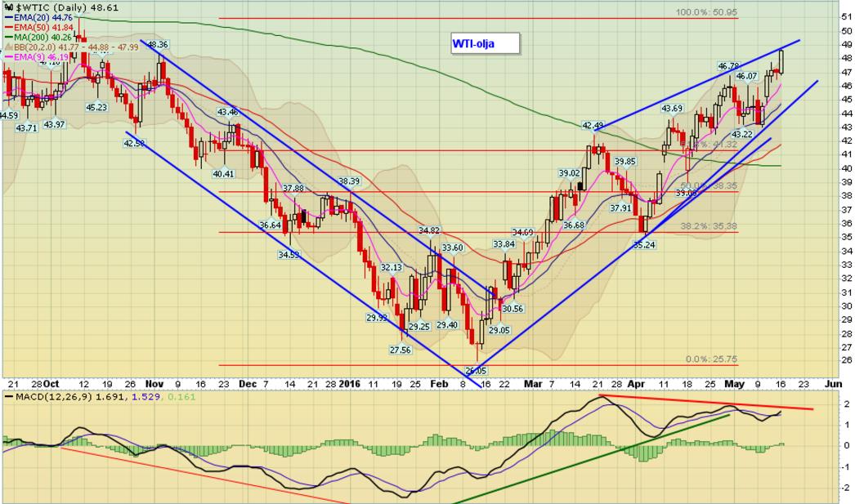855x504 pixels.
Task: Select the "EMA(20) 44.76" legend entry
Action: coord(40,18)
